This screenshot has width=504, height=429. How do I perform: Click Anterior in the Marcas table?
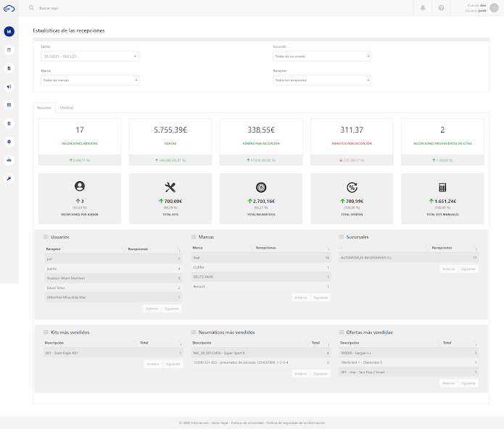300,298
